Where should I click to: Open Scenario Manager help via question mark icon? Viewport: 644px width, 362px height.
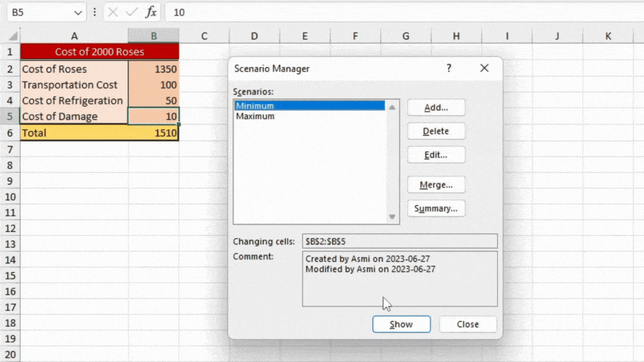pos(448,68)
